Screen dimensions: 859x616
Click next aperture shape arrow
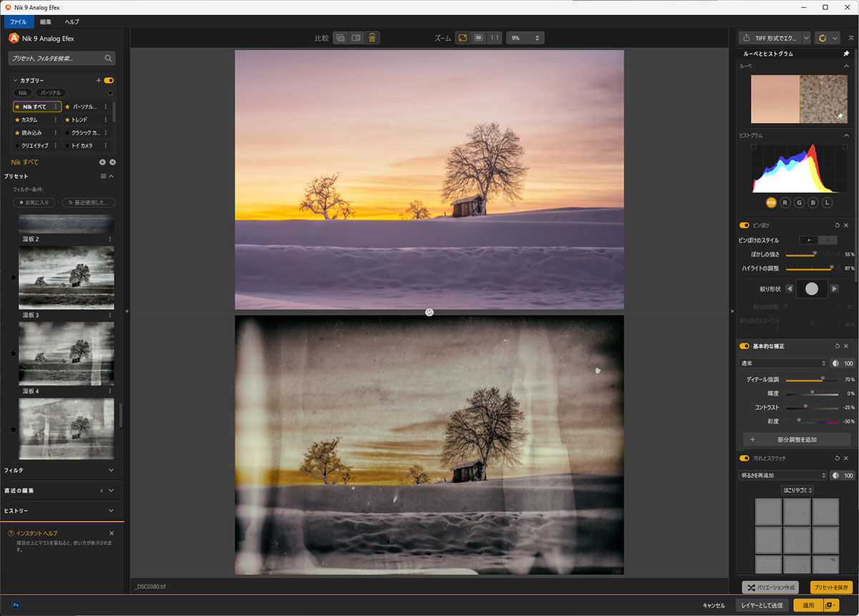[x=834, y=289]
